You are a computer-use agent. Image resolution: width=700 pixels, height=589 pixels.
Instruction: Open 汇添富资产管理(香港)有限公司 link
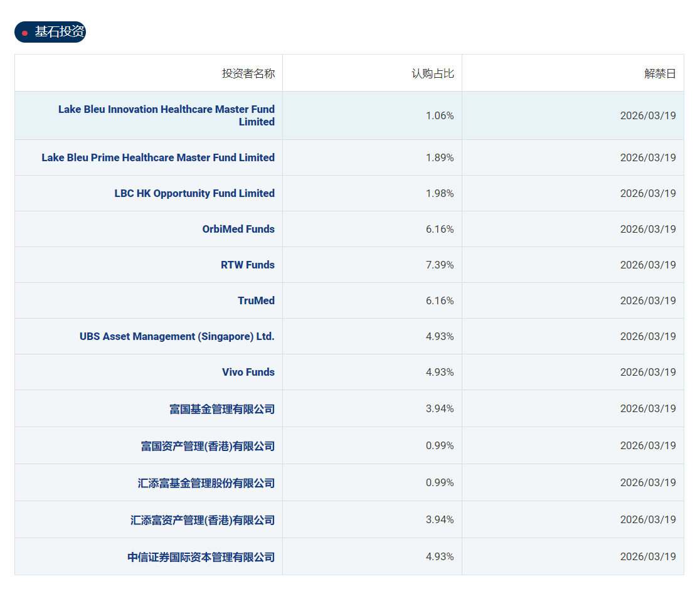click(x=203, y=520)
